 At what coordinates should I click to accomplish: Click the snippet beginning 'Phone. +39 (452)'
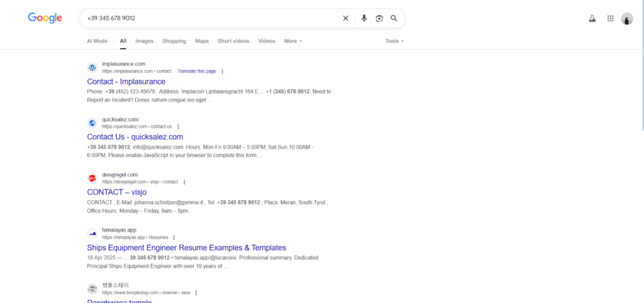(x=209, y=96)
